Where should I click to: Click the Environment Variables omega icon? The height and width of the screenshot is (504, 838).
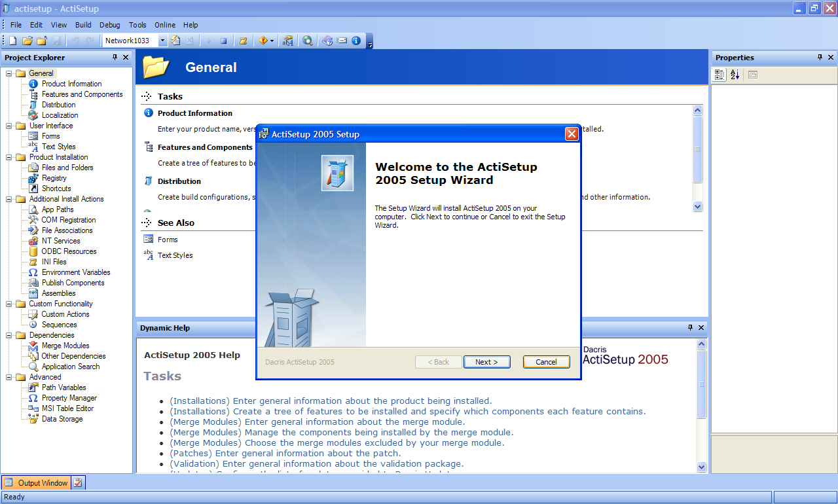(x=33, y=272)
